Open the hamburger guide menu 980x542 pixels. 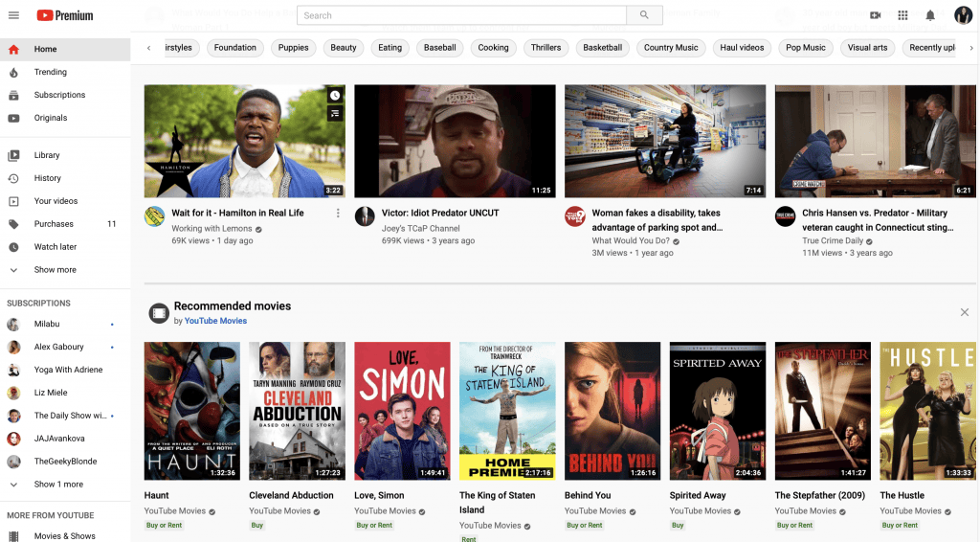pyautogui.click(x=13, y=15)
